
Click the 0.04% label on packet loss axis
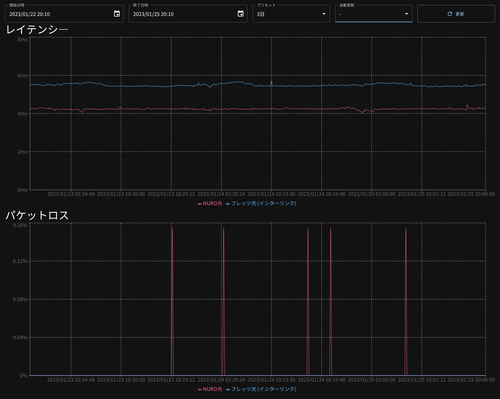coord(20,337)
